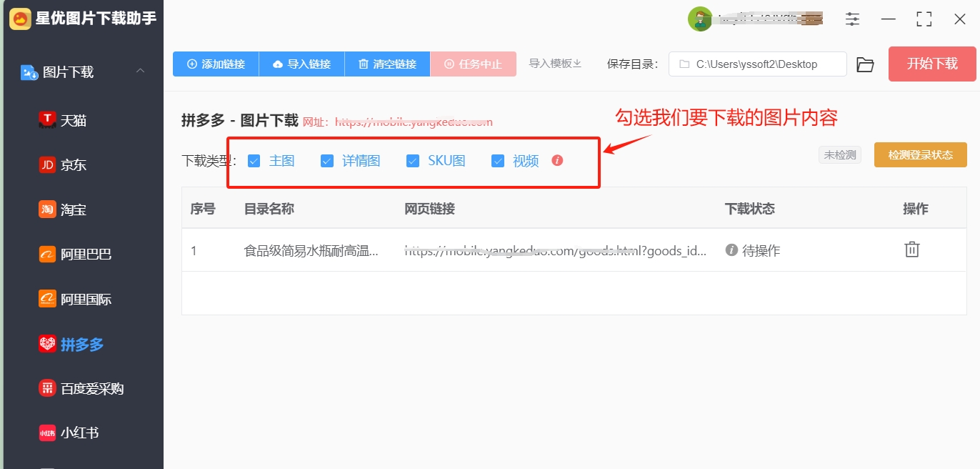Click the 图片下载 group icon
The image size is (980, 469).
pos(29,72)
